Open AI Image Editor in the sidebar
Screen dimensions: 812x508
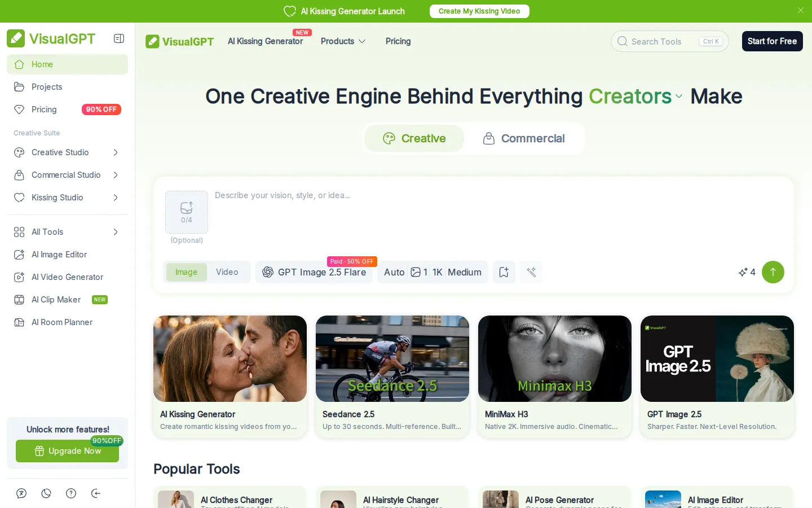pos(67,255)
